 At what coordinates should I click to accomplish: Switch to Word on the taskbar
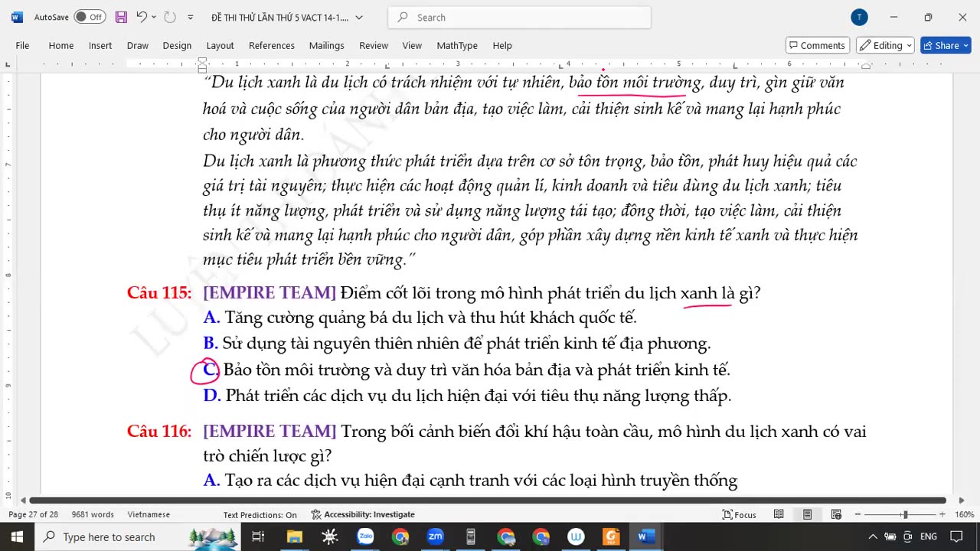pyautogui.click(x=645, y=537)
